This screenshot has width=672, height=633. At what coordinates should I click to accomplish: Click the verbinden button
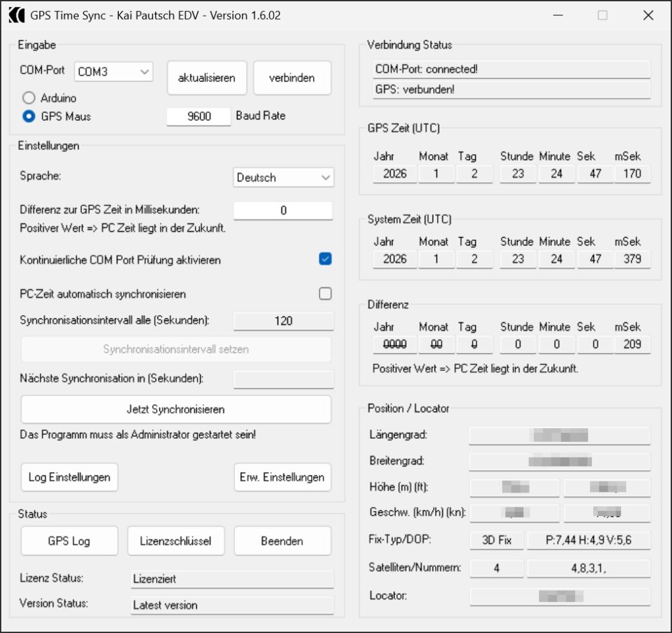pos(291,78)
